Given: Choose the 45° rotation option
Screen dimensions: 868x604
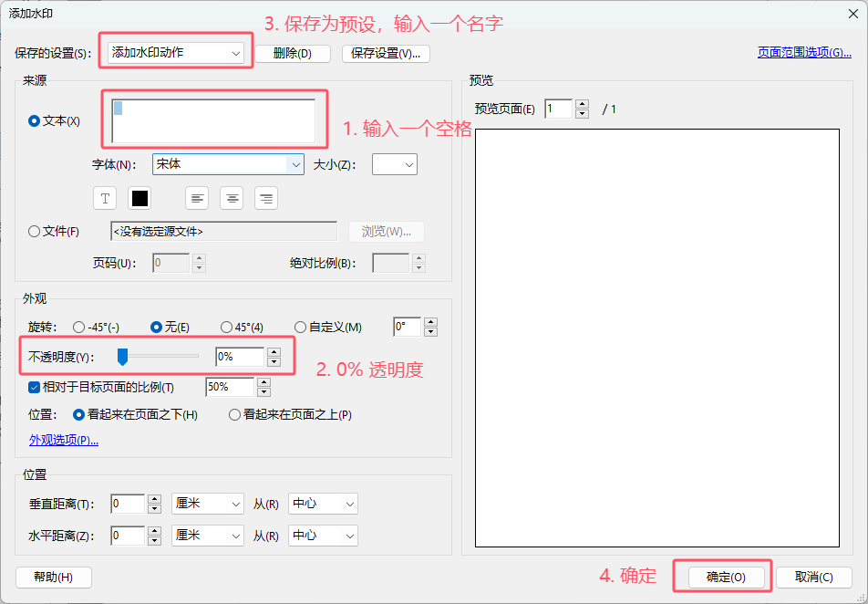Looking at the screenshot, I should pos(227,328).
